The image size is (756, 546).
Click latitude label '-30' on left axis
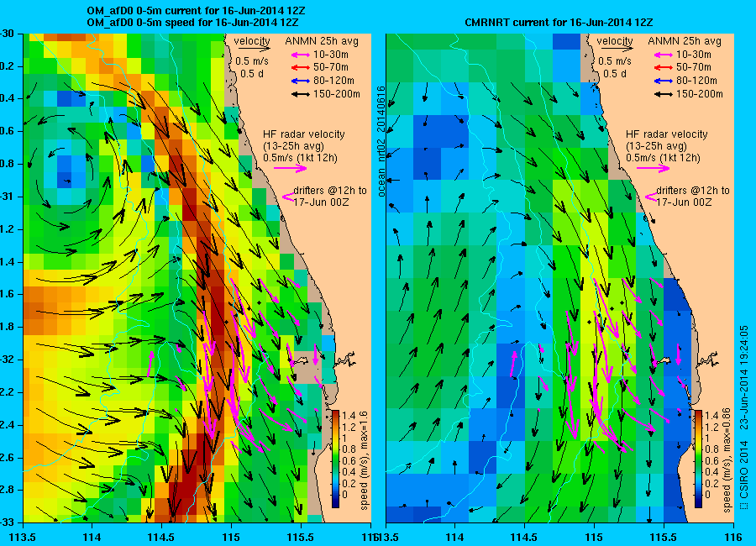(7, 34)
